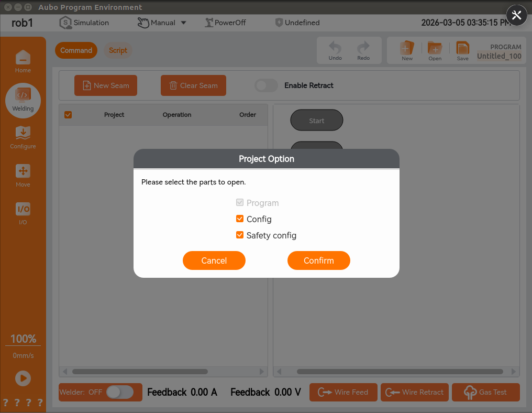Click the 100% speed slider indicator
The height and width of the screenshot is (413, 532).
point(23,339)
